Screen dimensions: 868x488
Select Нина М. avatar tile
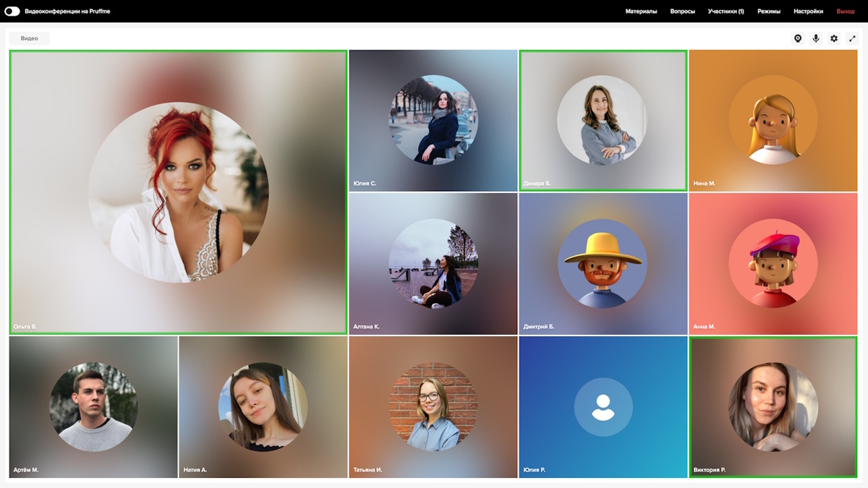[773, 120]
